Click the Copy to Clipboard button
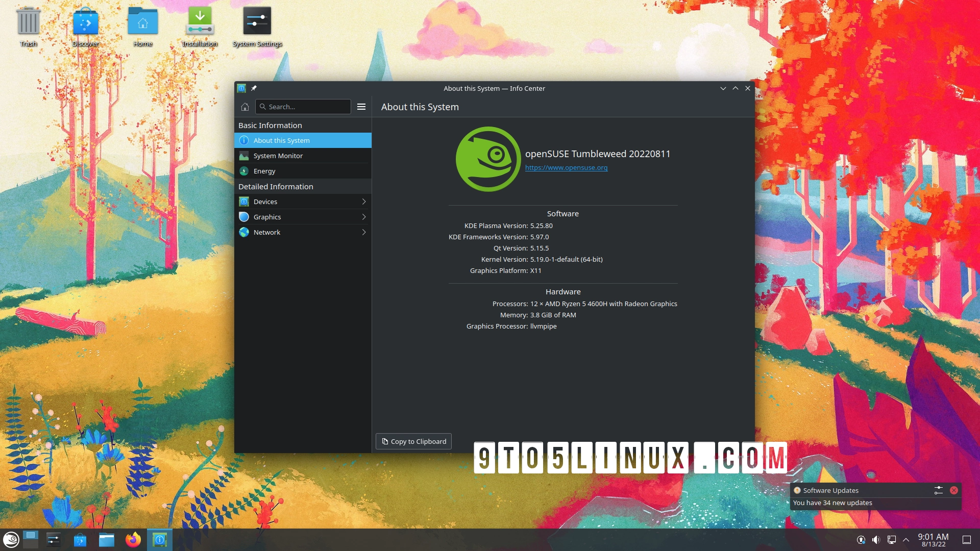Image resolution: width=980 pixels, height=551 pixels. tap(413, 441)
